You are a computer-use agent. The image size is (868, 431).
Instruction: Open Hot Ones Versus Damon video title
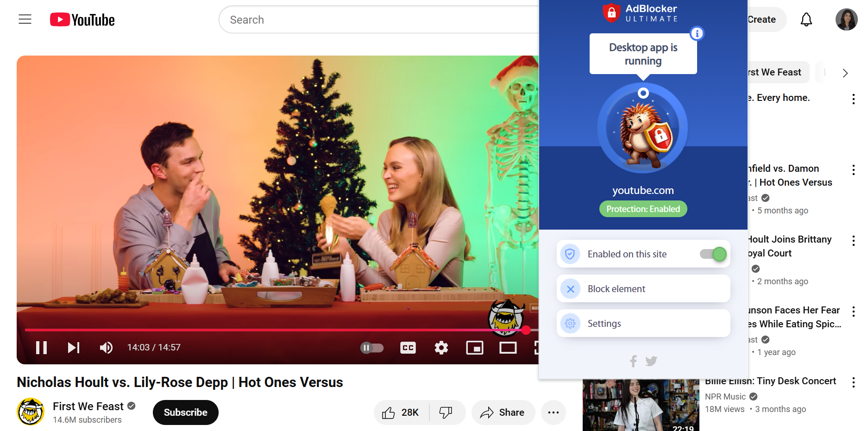click(x=790, y=175)
